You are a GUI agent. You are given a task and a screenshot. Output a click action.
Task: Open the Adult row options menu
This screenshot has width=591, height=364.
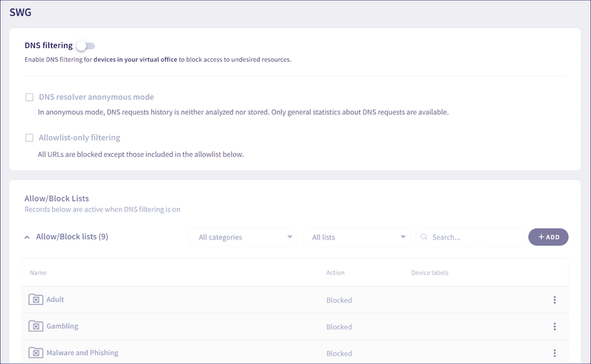[x=555, y=300]
